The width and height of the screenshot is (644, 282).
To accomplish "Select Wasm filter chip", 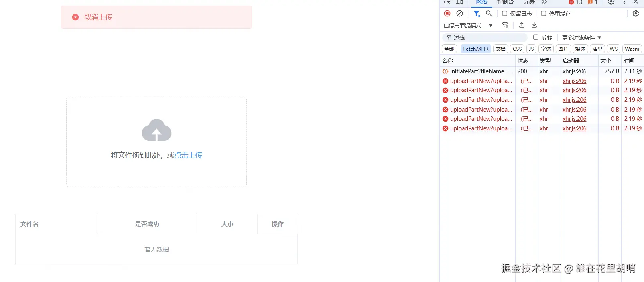I will click(632, 49).
